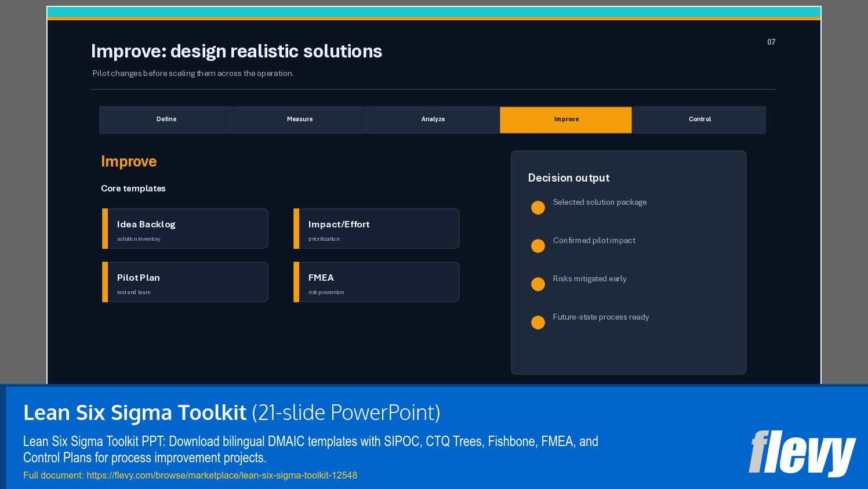Click the 'test and learn' caption

click(134, 292)
